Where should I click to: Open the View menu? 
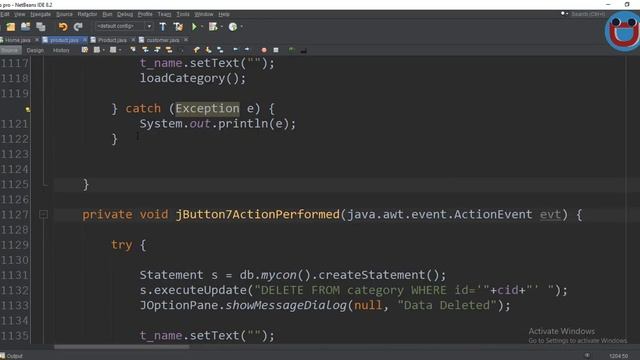point(19,14)
